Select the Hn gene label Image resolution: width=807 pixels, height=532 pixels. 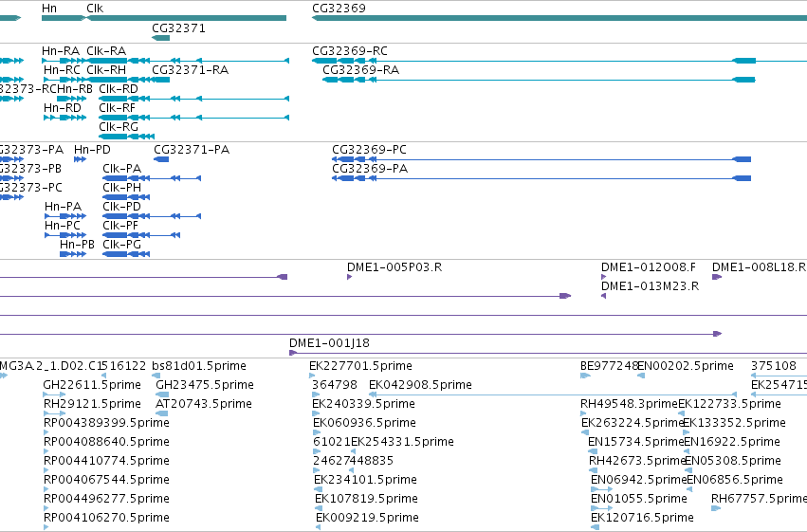click(49, 9)
